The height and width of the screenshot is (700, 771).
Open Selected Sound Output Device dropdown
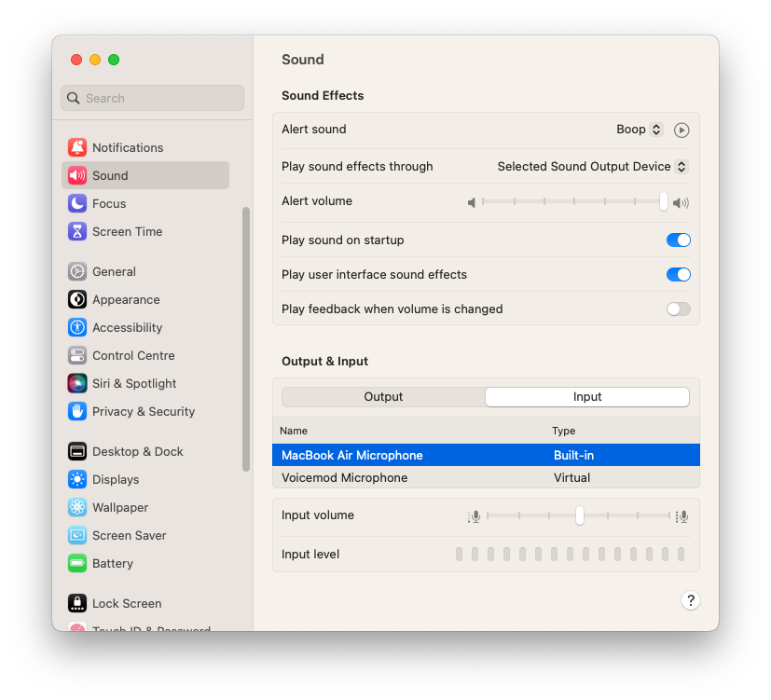[x=592, y=166]
